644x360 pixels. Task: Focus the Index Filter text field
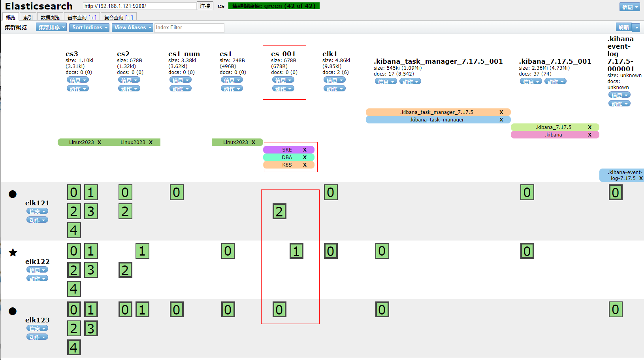pos(189,28)
